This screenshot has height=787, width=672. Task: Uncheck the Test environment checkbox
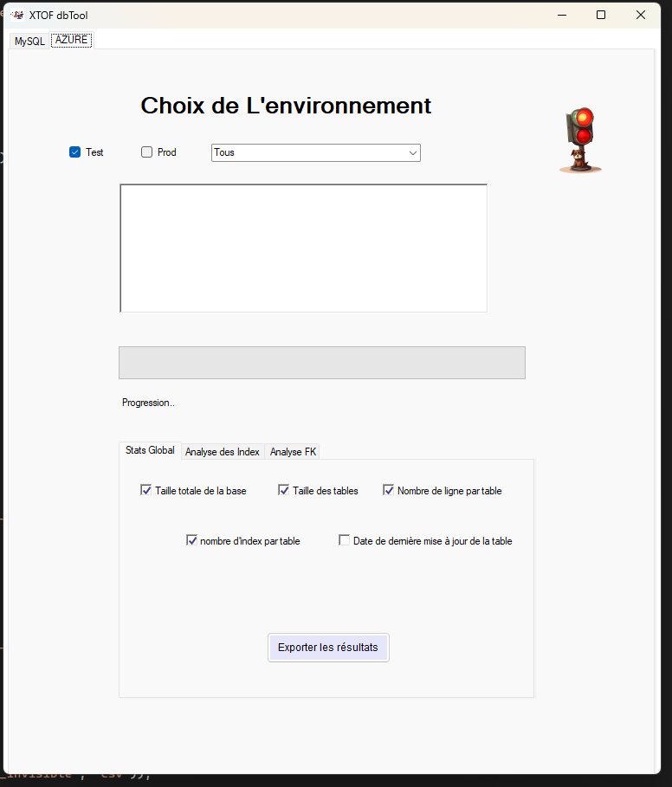tap(74, 152)
